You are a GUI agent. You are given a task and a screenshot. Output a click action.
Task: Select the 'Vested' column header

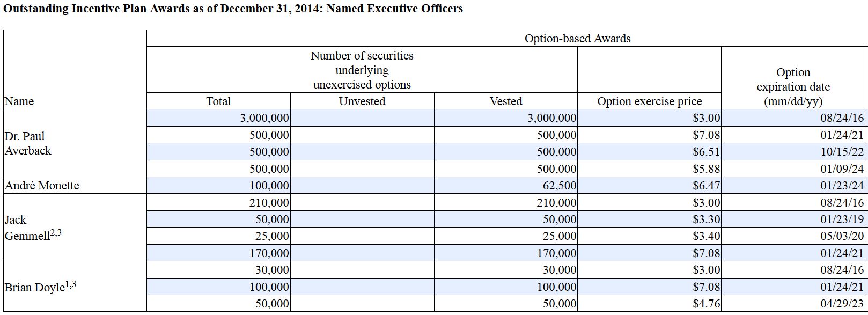coord(505,101)
